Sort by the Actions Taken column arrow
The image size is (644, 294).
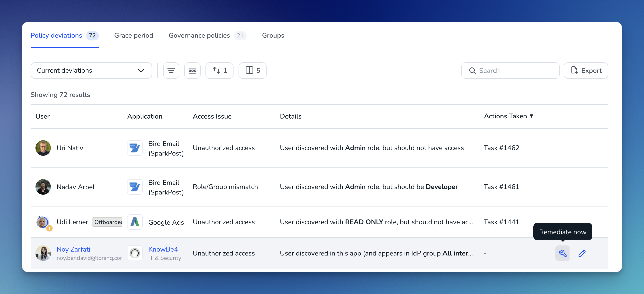[x=531, y=116]
